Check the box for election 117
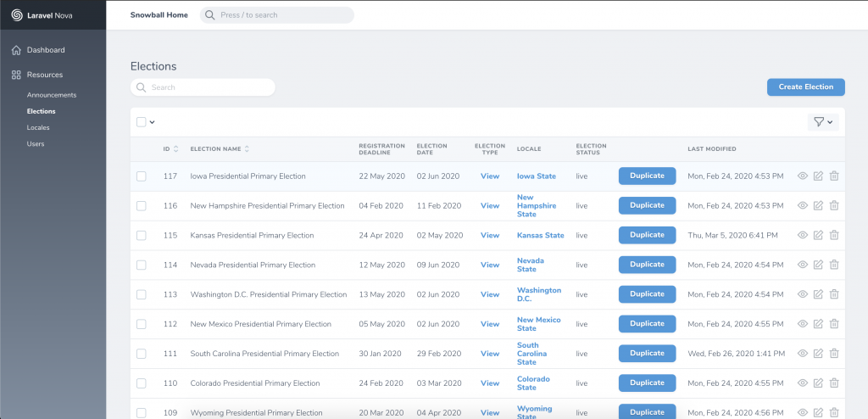The height and width of the screenshot is (419, 868). [x=142, y=176]
